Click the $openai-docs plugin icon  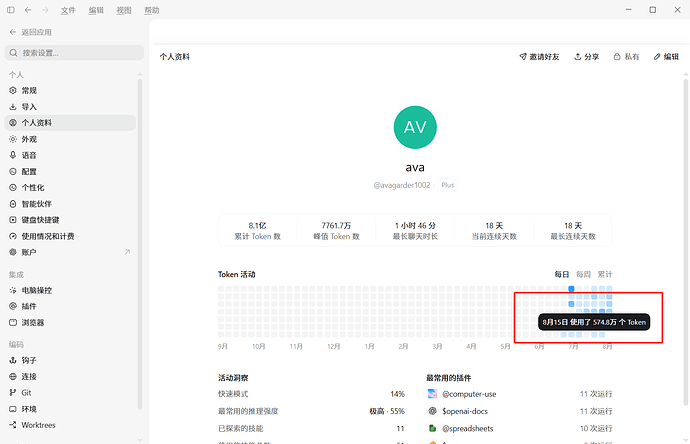[432, 411]
